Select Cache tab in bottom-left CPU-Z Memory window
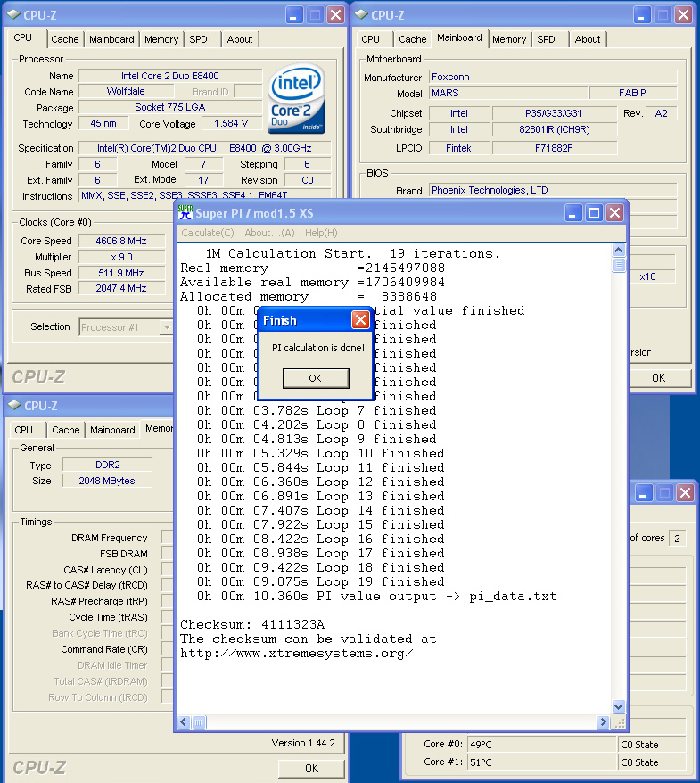This screenshot has height=783, width=700. (x=66, y=430)
